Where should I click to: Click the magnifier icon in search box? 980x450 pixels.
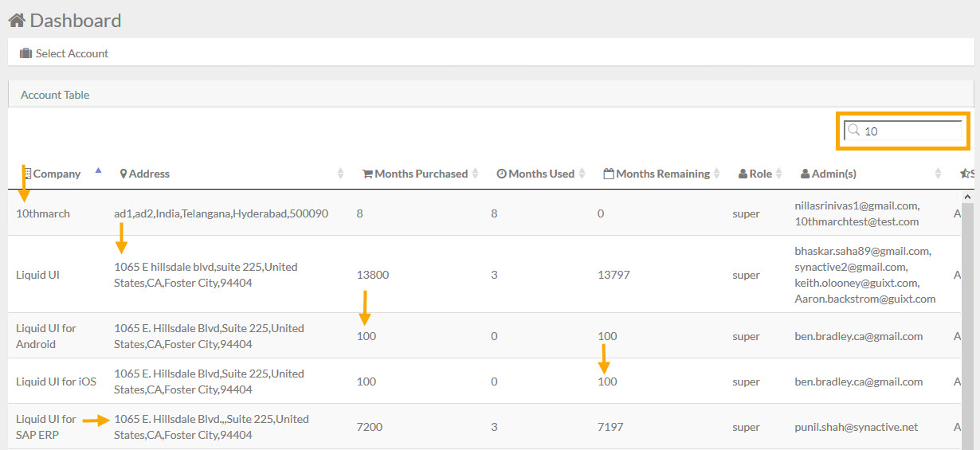pos(853,131)
